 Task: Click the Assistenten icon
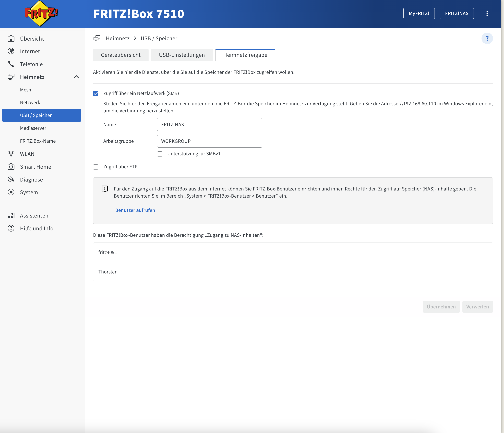(x=11, y=215)
